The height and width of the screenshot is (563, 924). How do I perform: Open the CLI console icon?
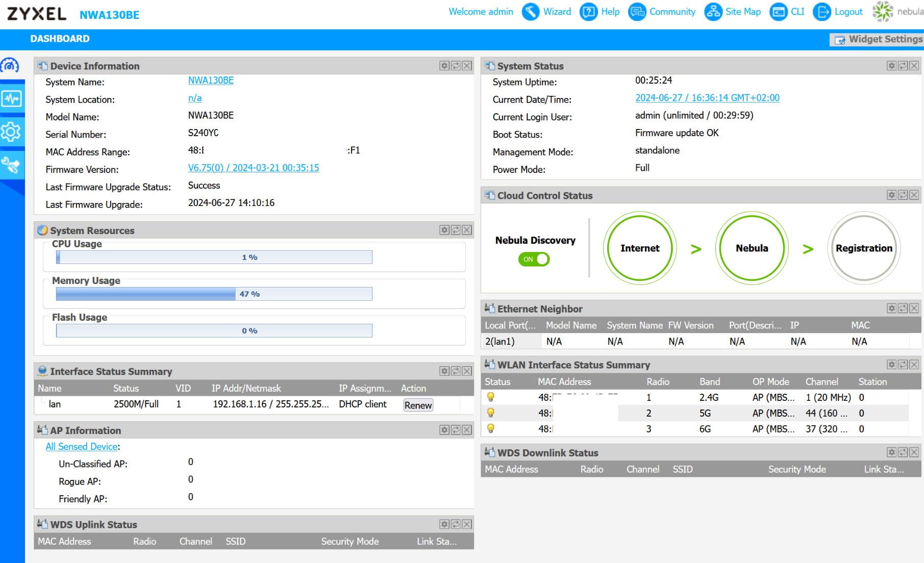point(779,12)
